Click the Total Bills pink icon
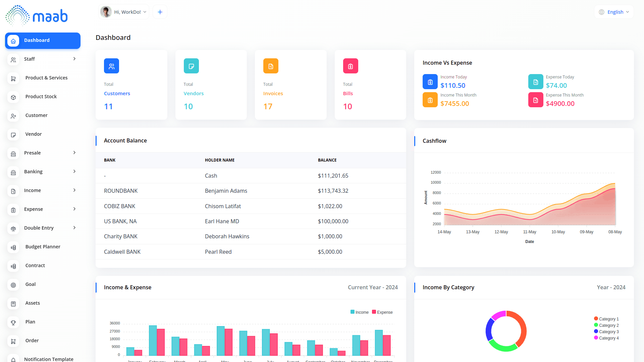The height and width of the screenshot is (362, 644). click(x=351, y=66)
